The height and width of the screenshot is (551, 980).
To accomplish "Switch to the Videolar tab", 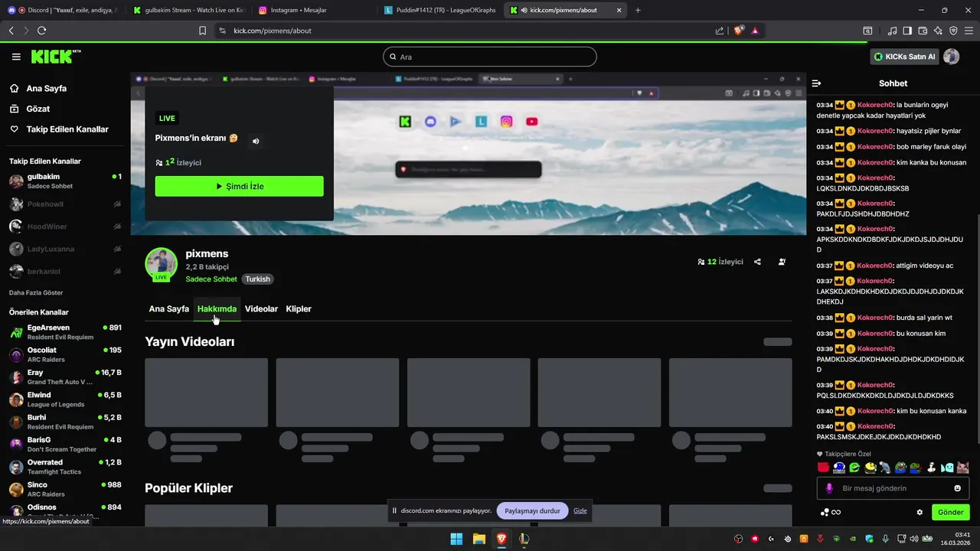I will [261, 309].
